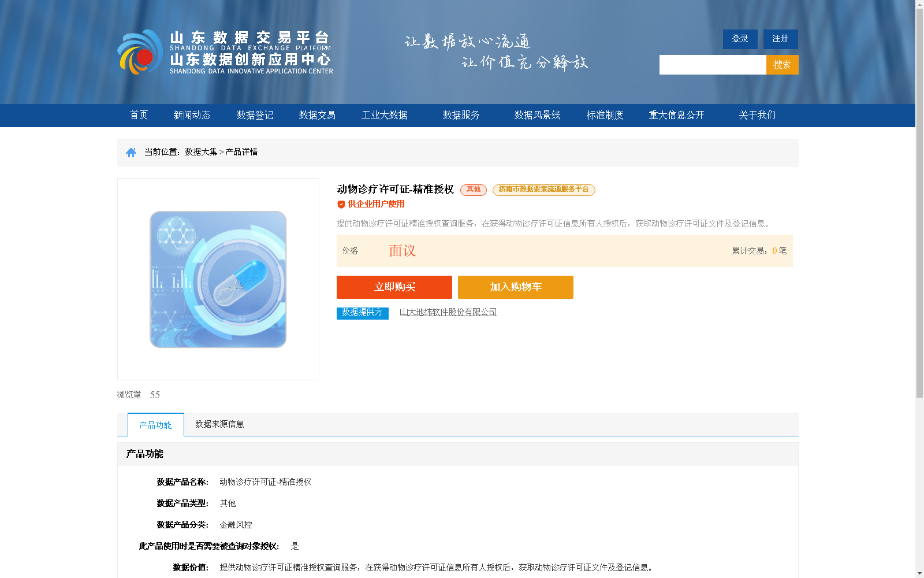Open the 工业大数据 menu

pyautogui.click(x=385, y=115)
